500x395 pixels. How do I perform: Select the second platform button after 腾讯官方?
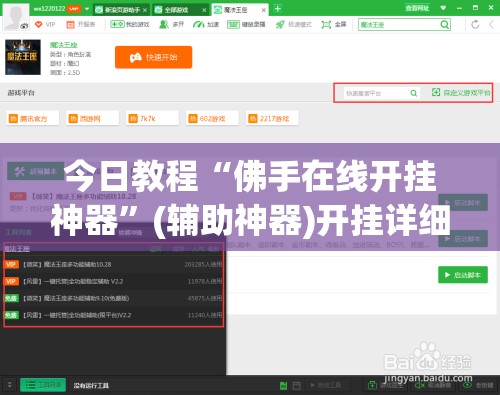(92, 118)
